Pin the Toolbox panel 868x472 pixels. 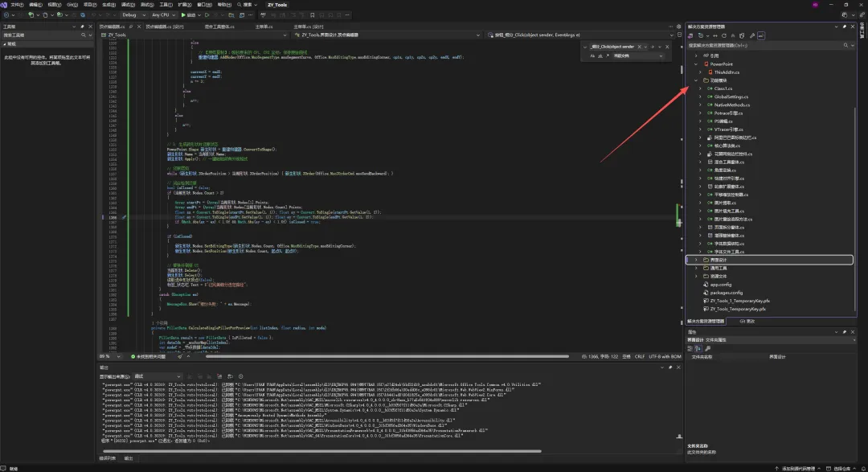[x=83, y=27]
